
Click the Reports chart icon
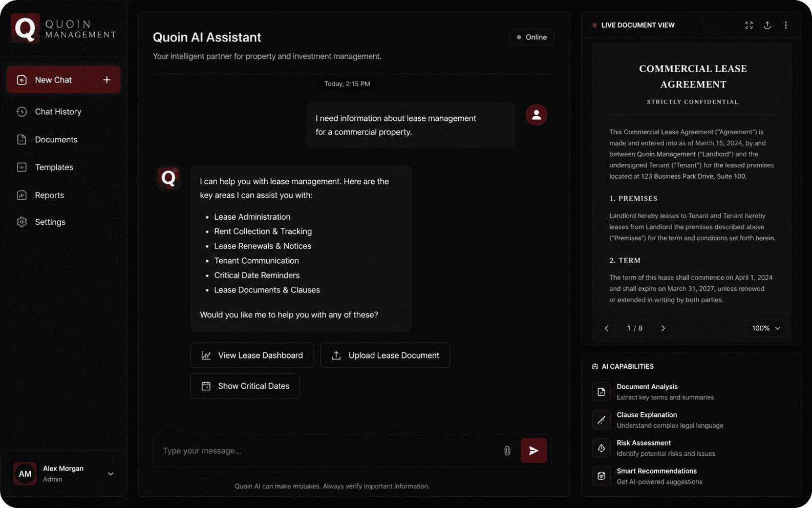coord(22,195)
